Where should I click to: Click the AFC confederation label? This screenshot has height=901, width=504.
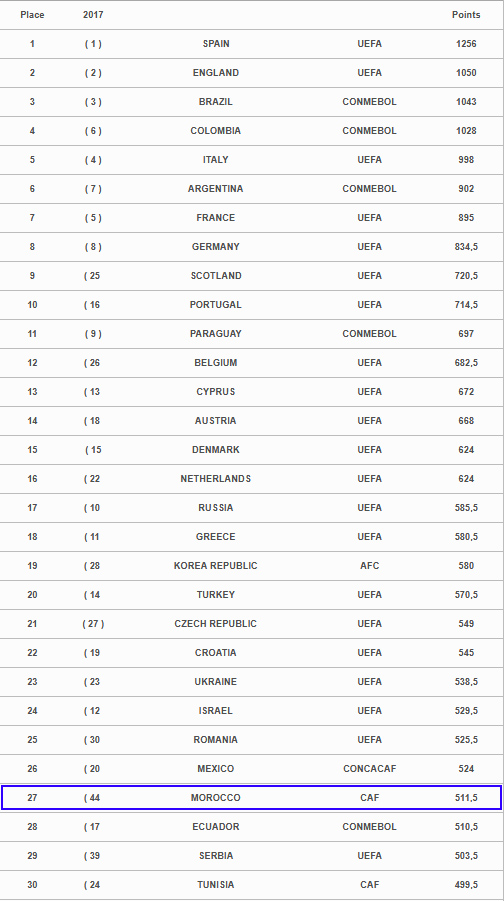[369, 566]
